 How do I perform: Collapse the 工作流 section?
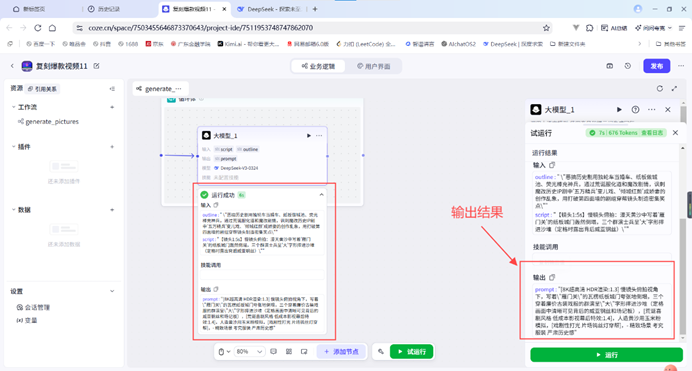click(13, 107)
